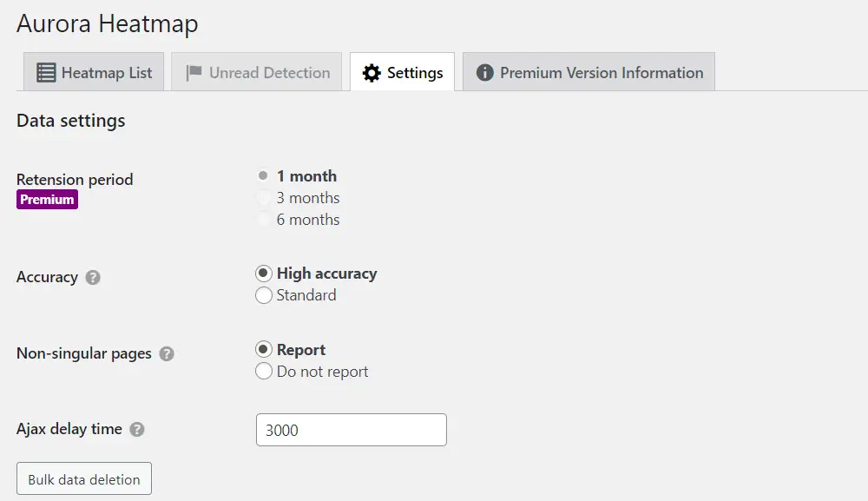Enable High accuracy option

click(x=264, y=274)
